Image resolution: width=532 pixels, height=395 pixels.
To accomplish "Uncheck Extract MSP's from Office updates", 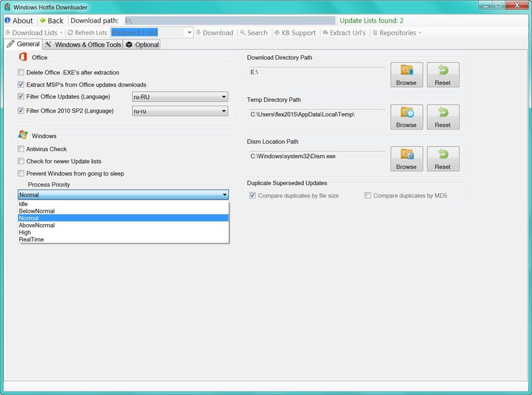I will point(21,84).
